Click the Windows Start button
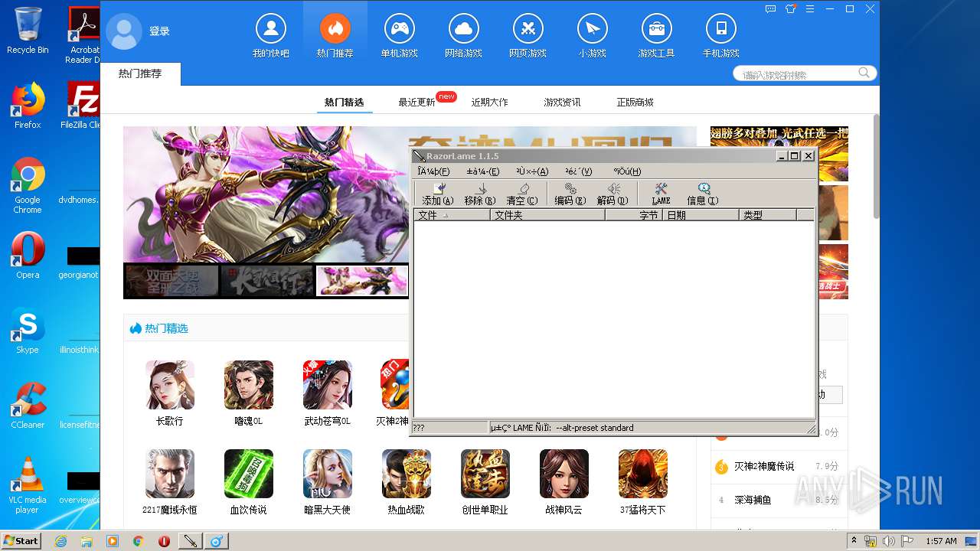The image size is (980, 551). click(21, 541)
